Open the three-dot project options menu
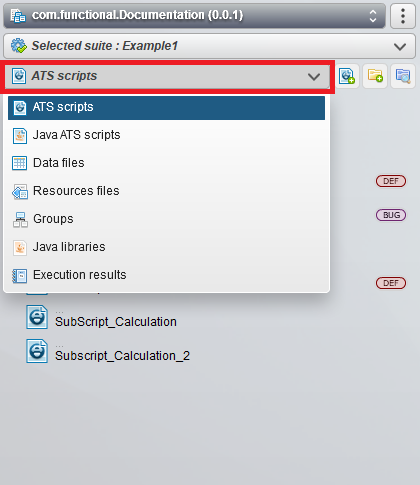Viewport: 420px width, 485px height. (x=403, y=16)
